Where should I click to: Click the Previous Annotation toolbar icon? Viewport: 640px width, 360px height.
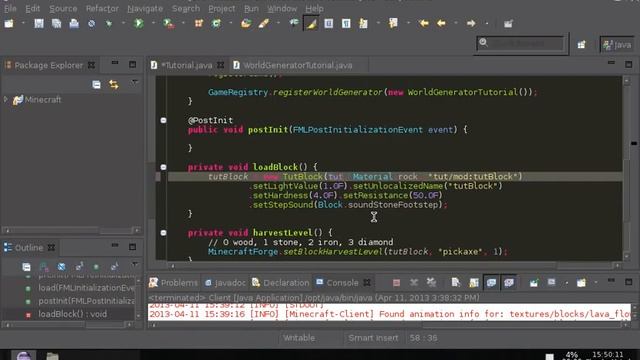coord(393,24)
